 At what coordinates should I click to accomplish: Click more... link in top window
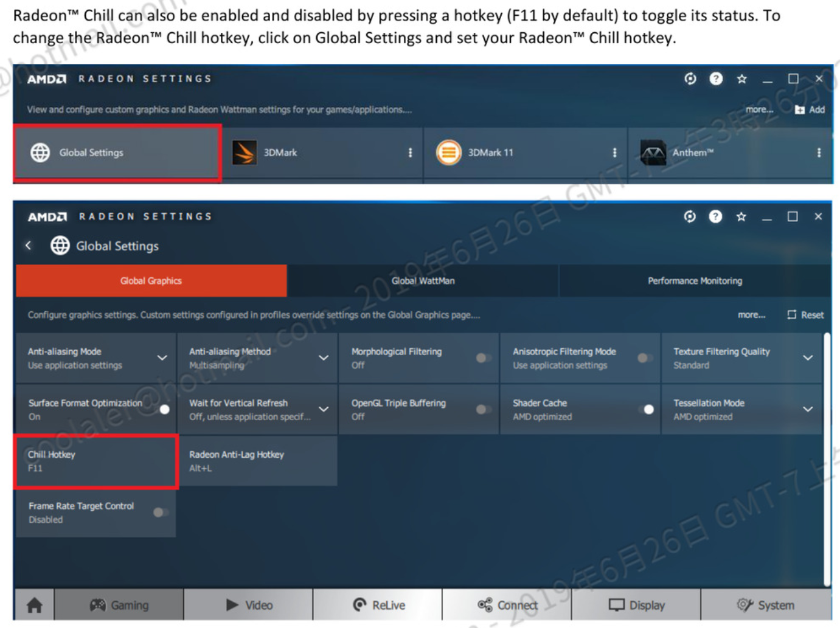[759, 109]
